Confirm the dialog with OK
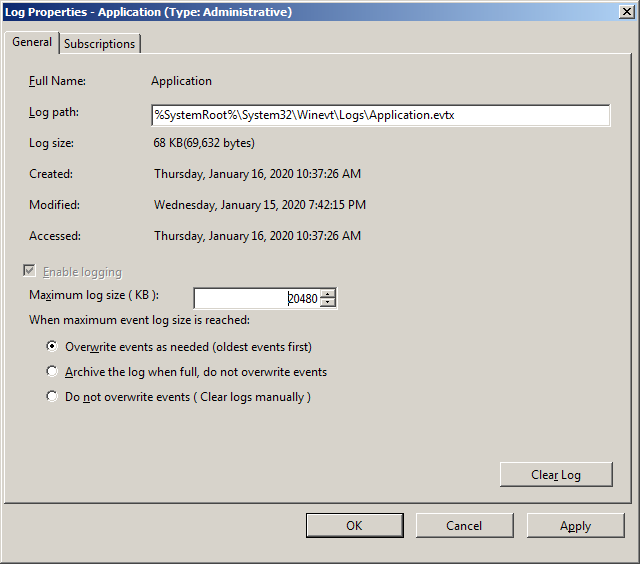This screenshot has width=640, height=564. [x=354, y=526]
